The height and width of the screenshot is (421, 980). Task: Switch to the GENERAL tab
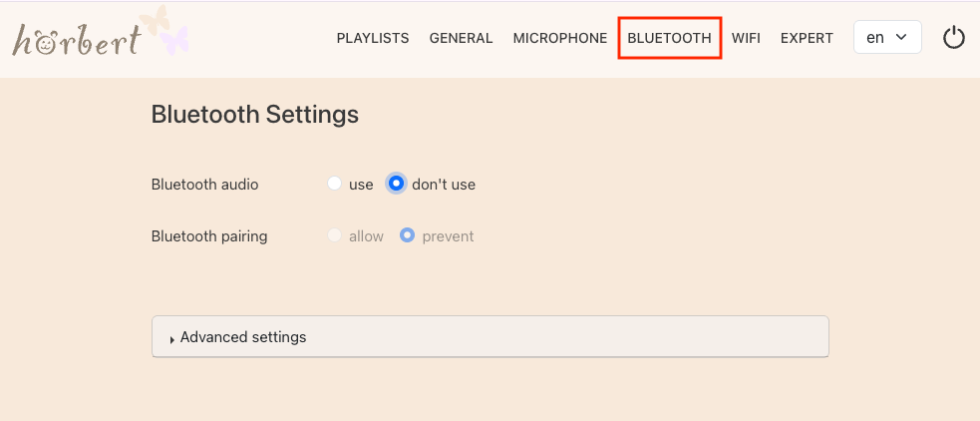point(461,38)
